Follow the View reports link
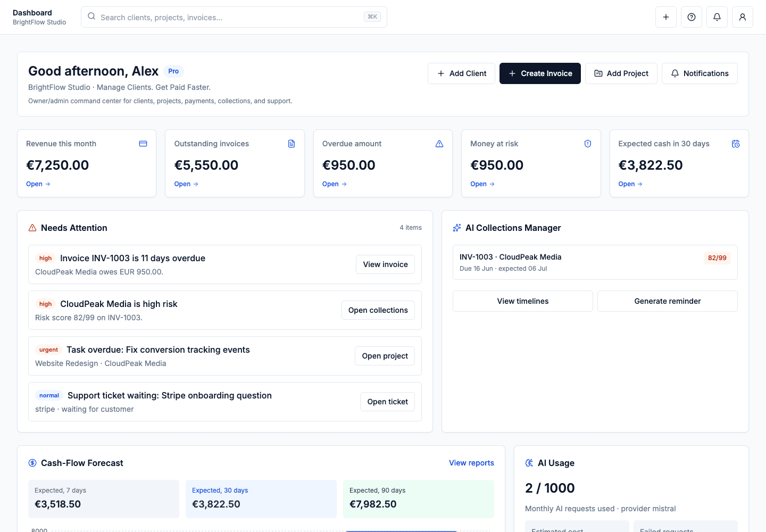Viewport: 766px width, 532px height. tap(471, 463)
